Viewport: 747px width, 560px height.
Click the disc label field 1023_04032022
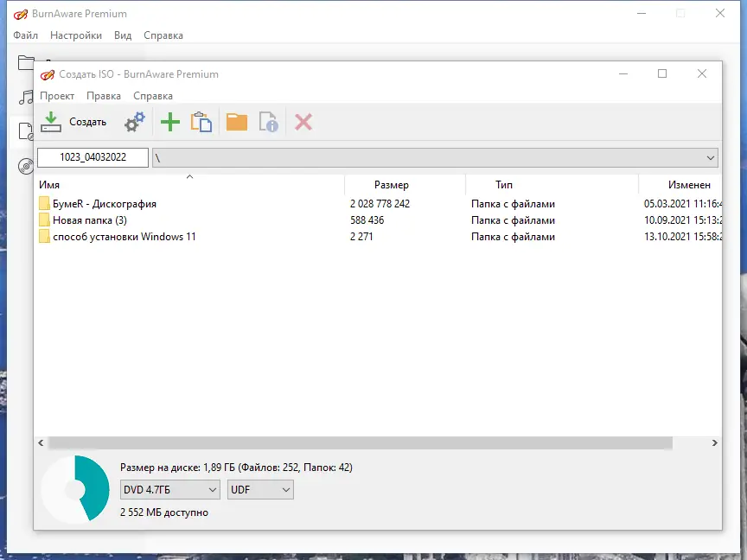[93, 157]
